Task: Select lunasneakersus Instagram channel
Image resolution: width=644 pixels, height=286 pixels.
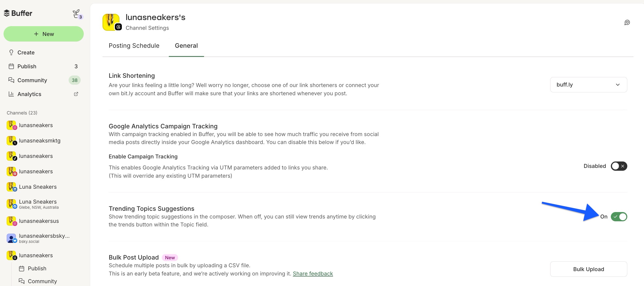Action: [44, 221]
